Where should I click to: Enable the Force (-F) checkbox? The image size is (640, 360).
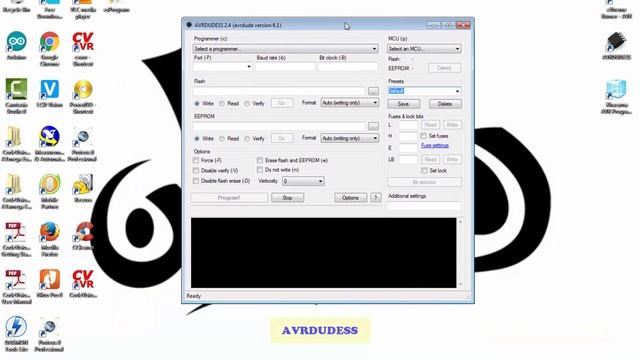[196, 160]
